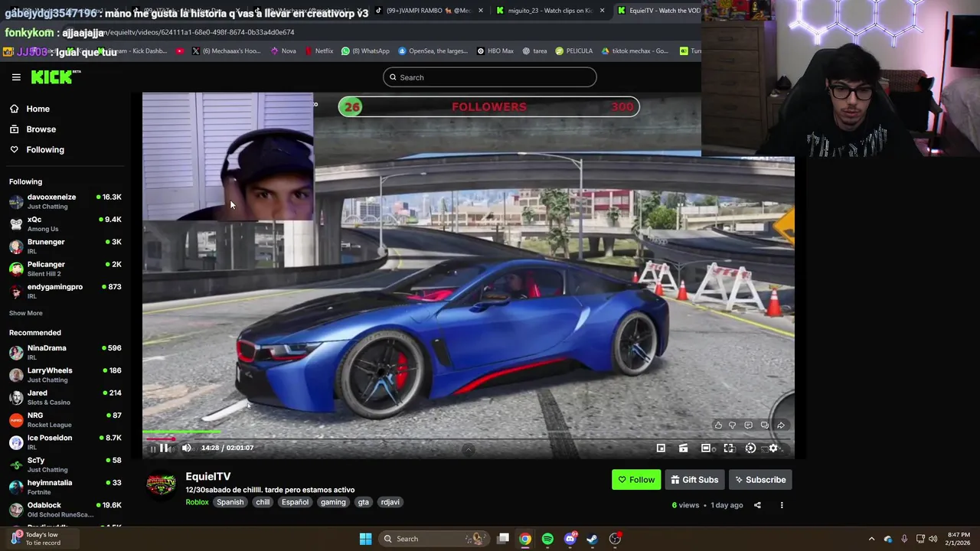980x551 pixels.
Task: Select the Español tag
Action: 295,502
